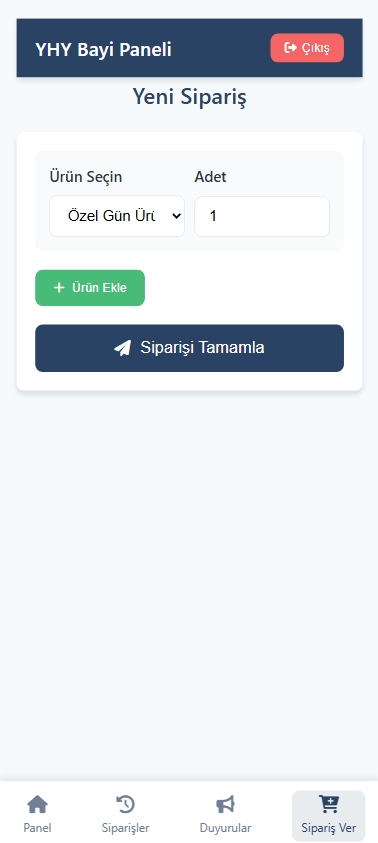Log out with the Çıkış button
This screenshot has height=843, width=378.
tap(307, 48)
